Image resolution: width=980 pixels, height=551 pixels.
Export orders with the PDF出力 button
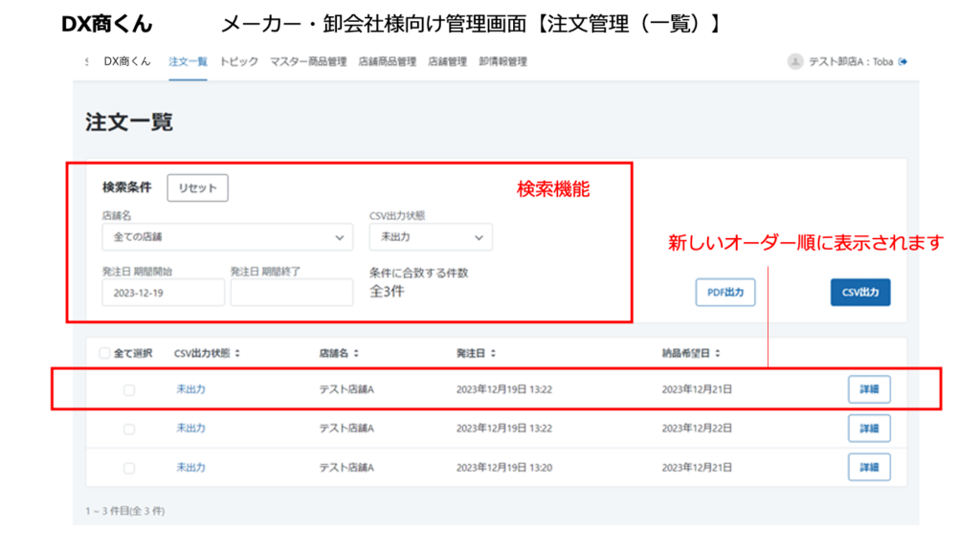[x=724, y=293]
